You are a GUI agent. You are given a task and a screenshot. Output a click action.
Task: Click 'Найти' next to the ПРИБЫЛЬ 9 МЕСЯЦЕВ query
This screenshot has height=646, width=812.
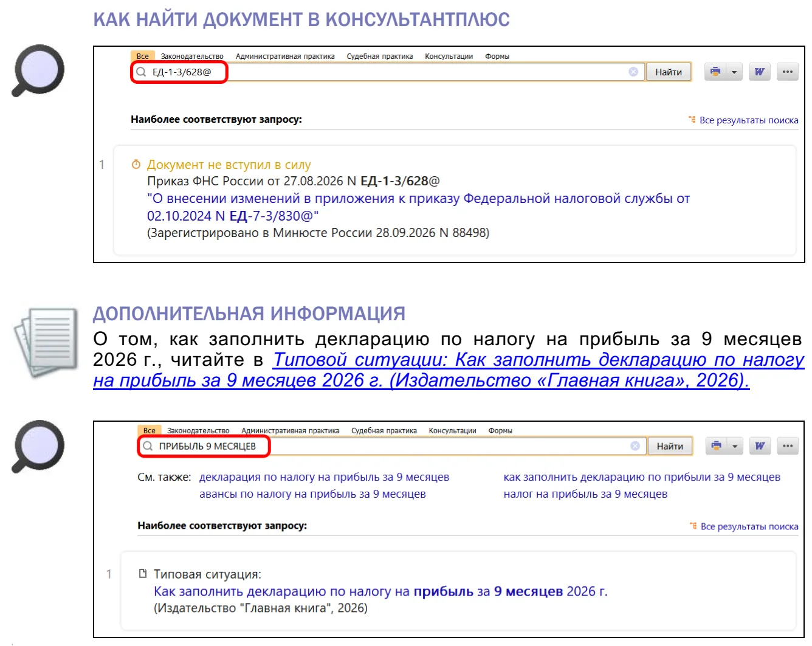pos(670,446)
